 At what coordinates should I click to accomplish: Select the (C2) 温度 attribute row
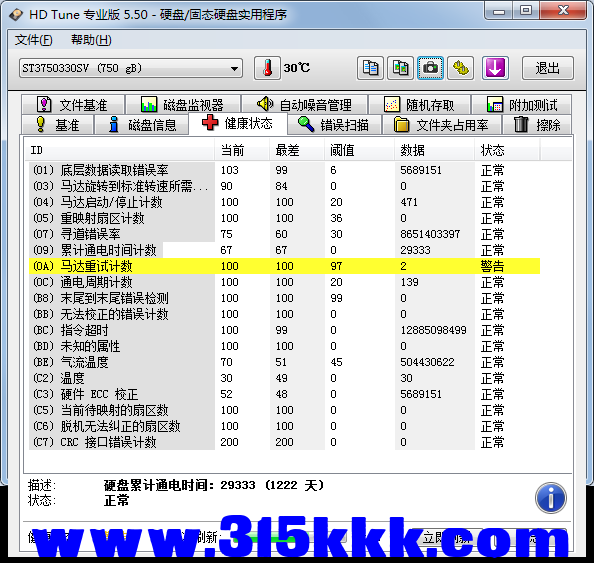click(x=284, y=378)
